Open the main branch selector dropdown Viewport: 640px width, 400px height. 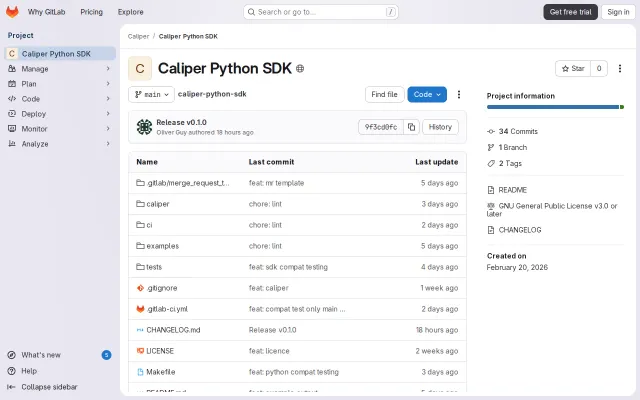[x=151, y=94]
